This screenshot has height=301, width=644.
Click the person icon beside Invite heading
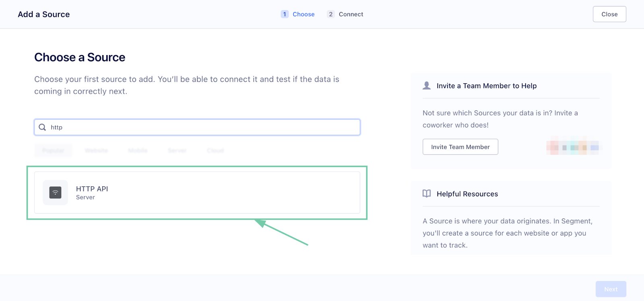[x=427, y=86]
